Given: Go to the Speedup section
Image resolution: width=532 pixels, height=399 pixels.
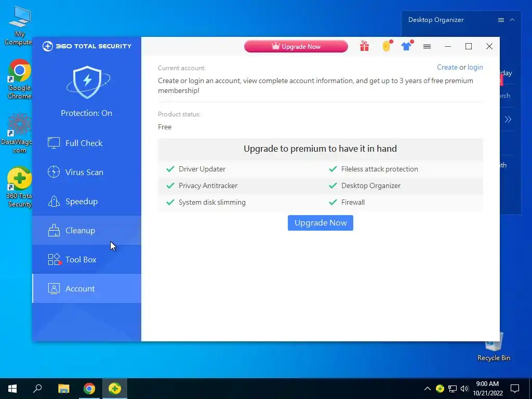Looking at the screenshot, I should pyautogui.click(x=87, y=202).
